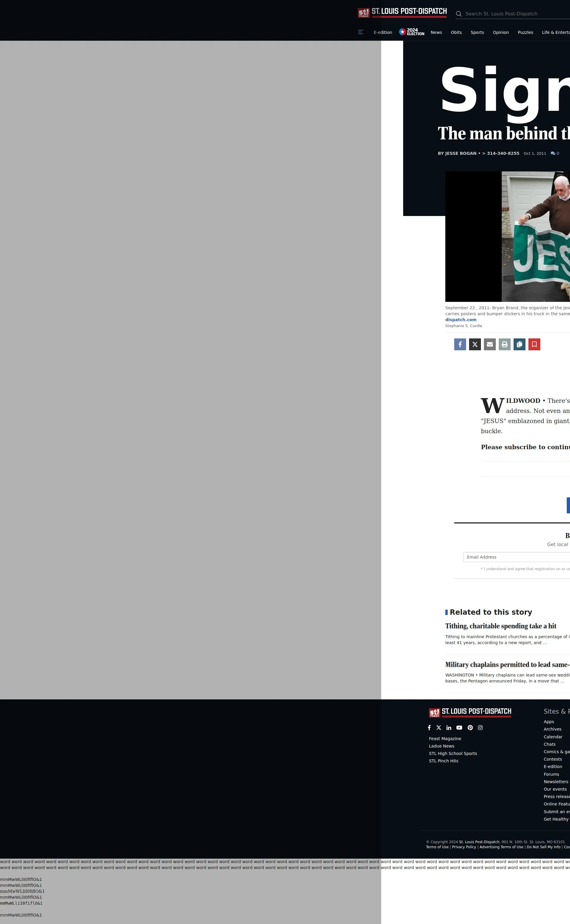The image size is (570, 924).
Task: Open the News menu item
Action: (x=436, y=32)
